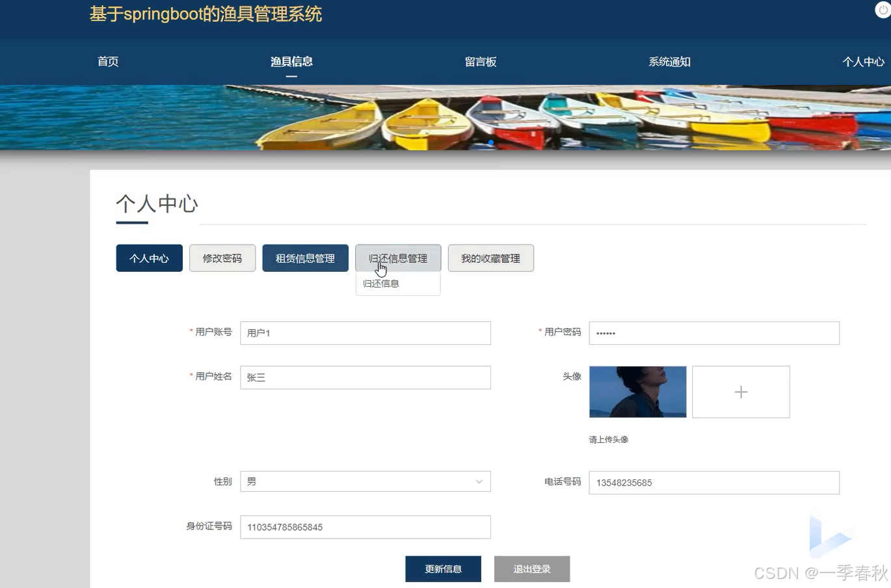Click the plus icon to upload new avatar

click(x=741, y=392)
